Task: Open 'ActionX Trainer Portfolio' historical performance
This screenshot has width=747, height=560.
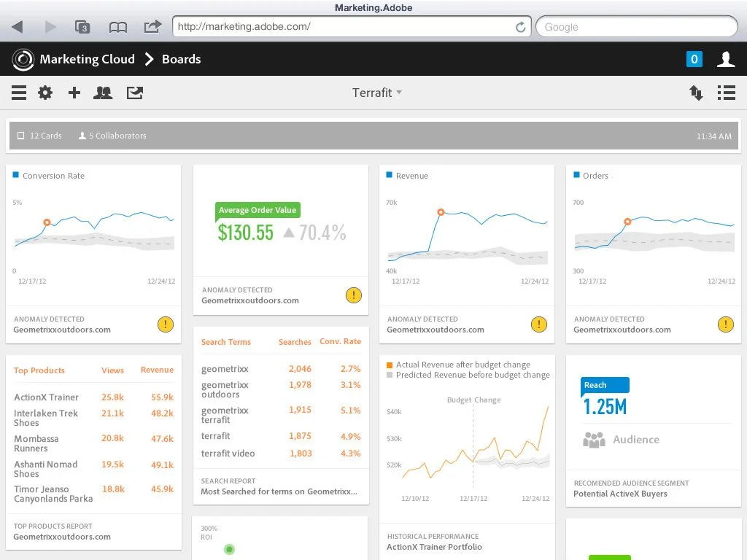Action: 434,547
